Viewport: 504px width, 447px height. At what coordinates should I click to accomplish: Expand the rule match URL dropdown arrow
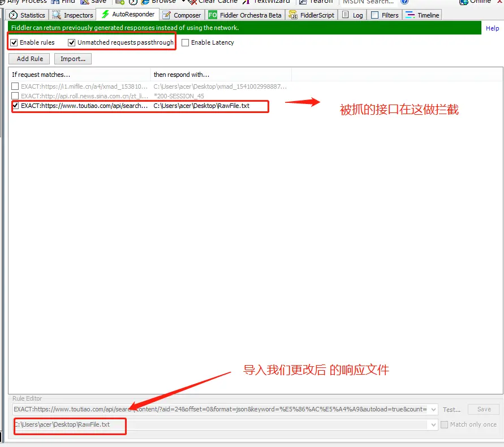tap(434, 410)
